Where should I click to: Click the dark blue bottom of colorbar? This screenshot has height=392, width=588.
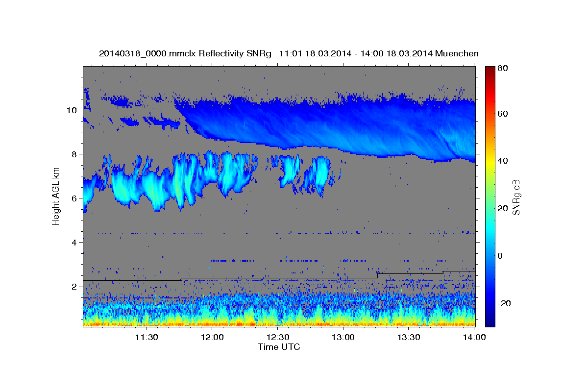[490, 322]
